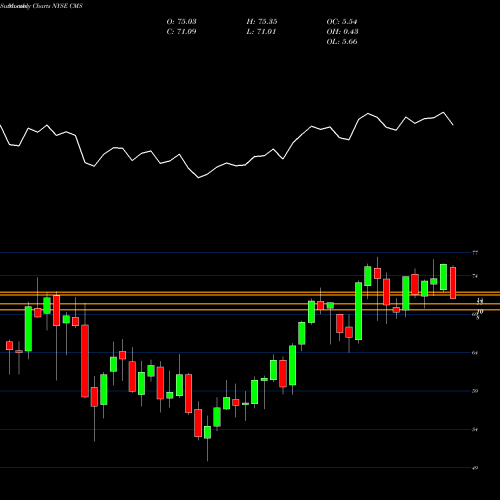
Task: Click the 'OC: 5.54' value
Action: [x=342, y=22]
